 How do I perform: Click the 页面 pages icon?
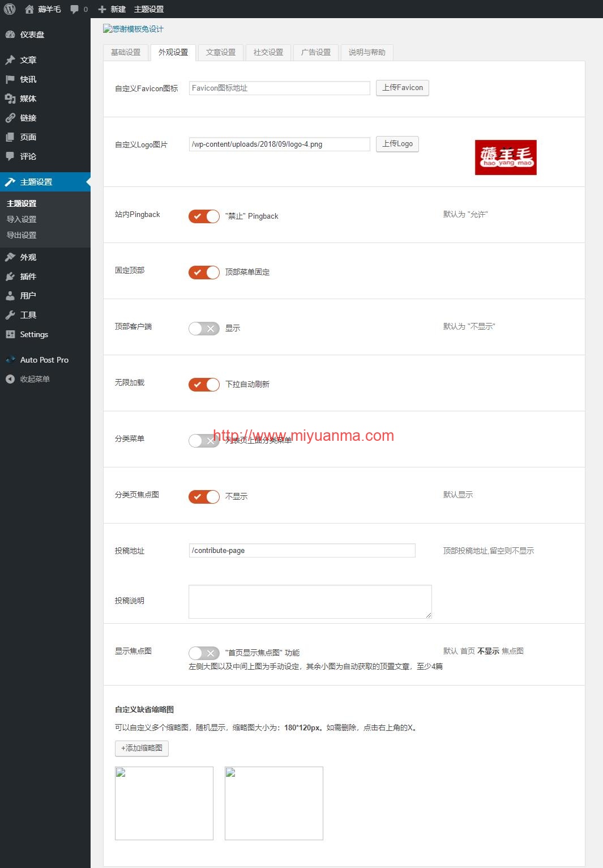[x=10, y=137]
